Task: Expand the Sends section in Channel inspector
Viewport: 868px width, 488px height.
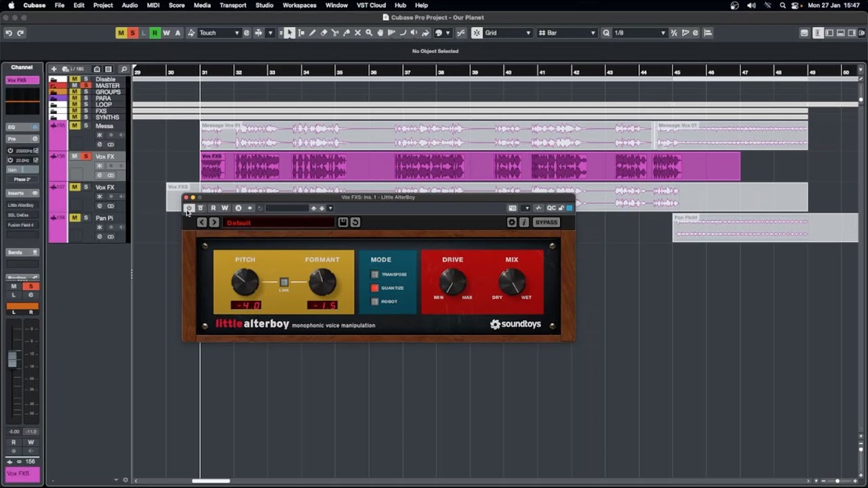Action: click(x=22, y=252)
